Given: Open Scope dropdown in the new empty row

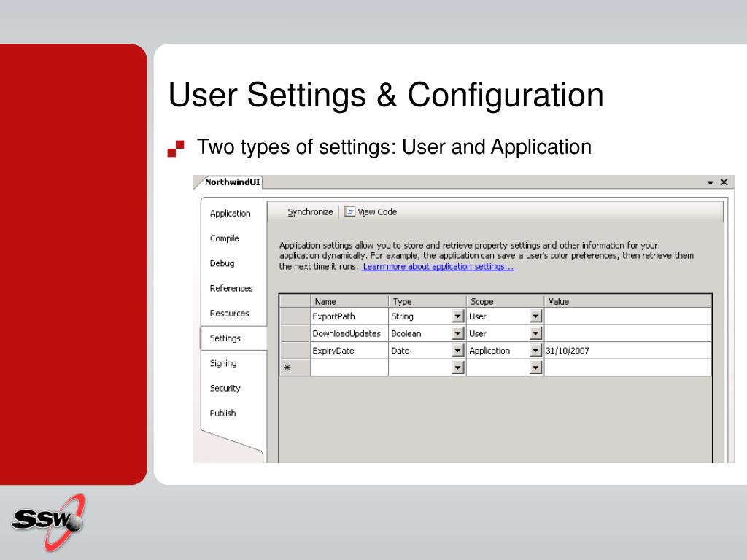Looking at the screenshot, I should click(x=536, y=367).
